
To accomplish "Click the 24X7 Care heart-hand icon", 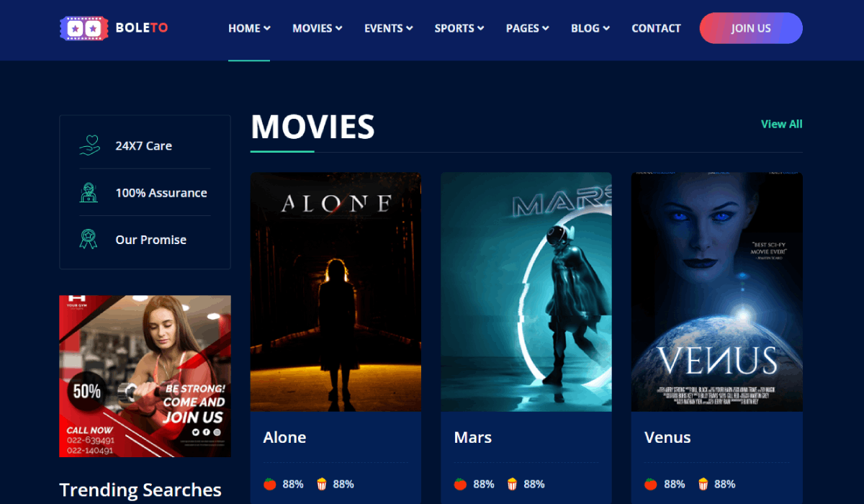I will click(x=89, y=145).
